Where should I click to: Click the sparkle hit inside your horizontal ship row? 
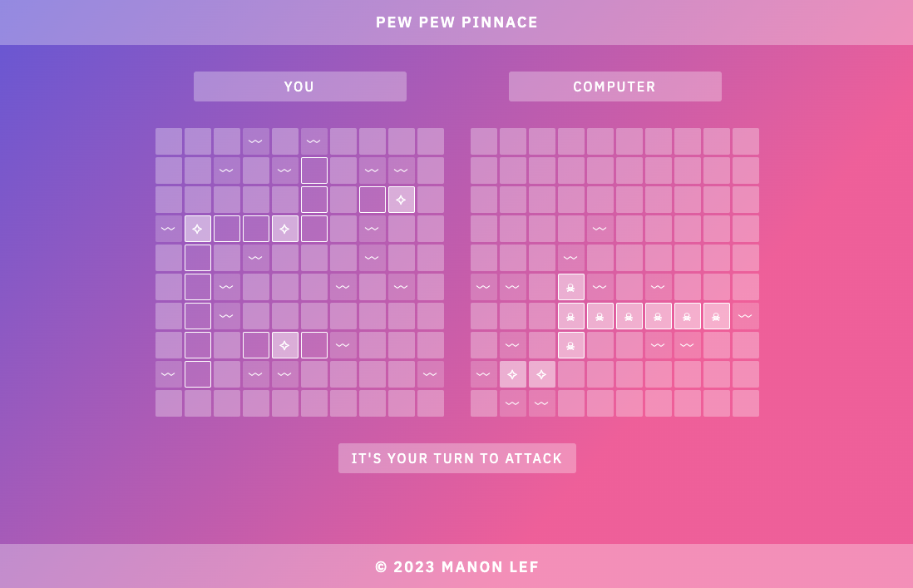(x=285, y=228)
